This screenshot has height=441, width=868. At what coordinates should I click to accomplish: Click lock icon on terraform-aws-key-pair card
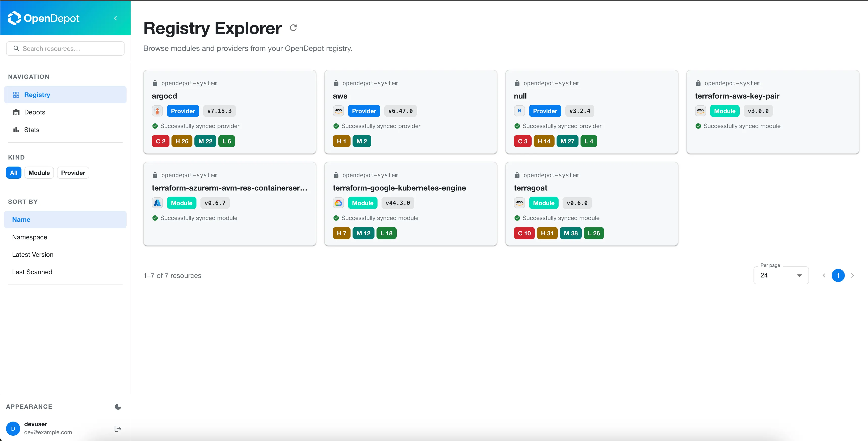(x=698, y=83)
